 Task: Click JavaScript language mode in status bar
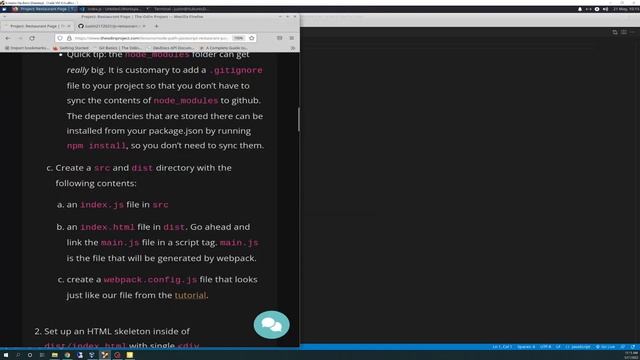(578, 347)
